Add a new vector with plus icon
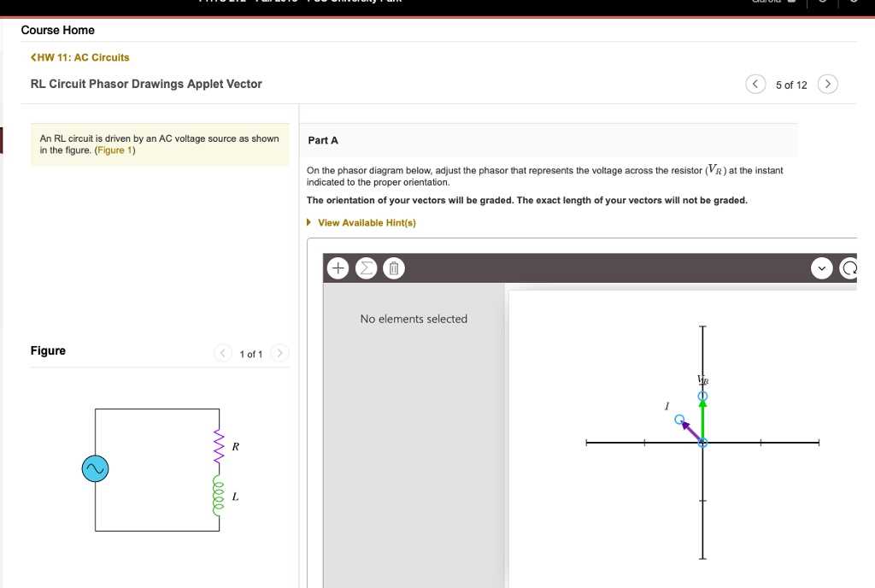Viewport: 875px width, 588px height. coord(338,268)
